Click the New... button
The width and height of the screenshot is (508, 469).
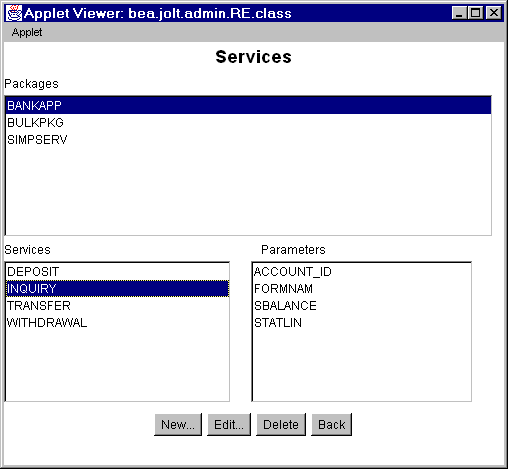(178, 424)
